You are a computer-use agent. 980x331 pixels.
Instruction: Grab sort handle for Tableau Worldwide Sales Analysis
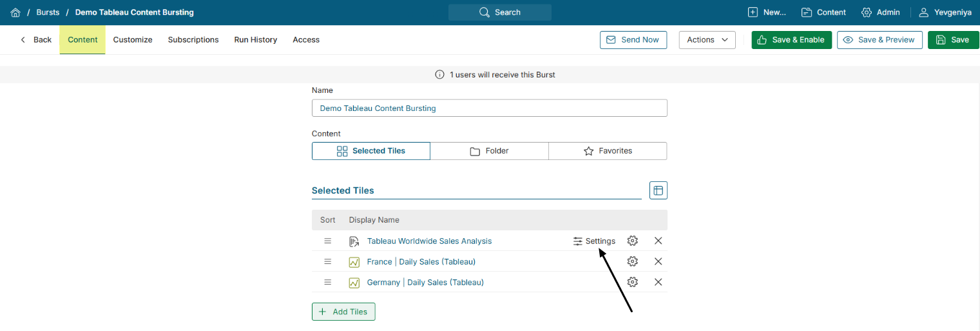tap(327, 241)
